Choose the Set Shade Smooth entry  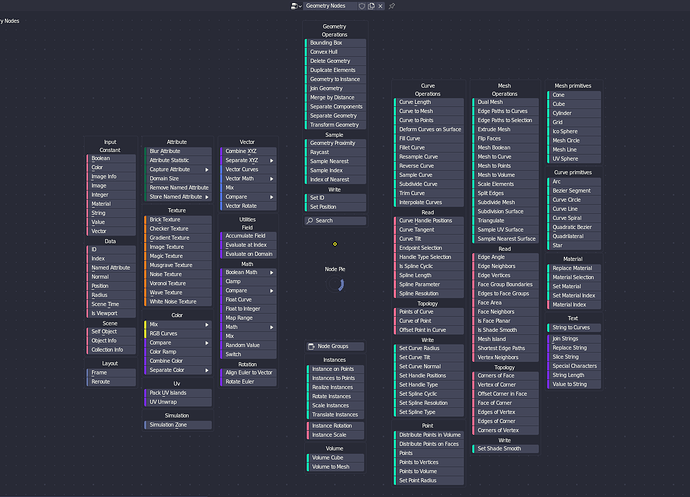click(x=505, y=449)
